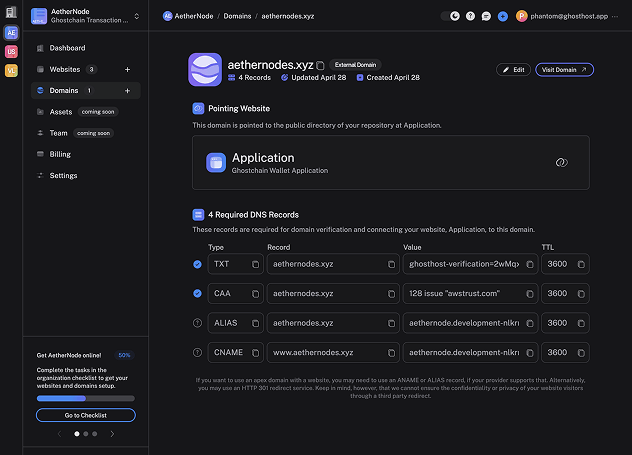
Task: Open Settings in the sidebar
Action: tap(85, 176)
